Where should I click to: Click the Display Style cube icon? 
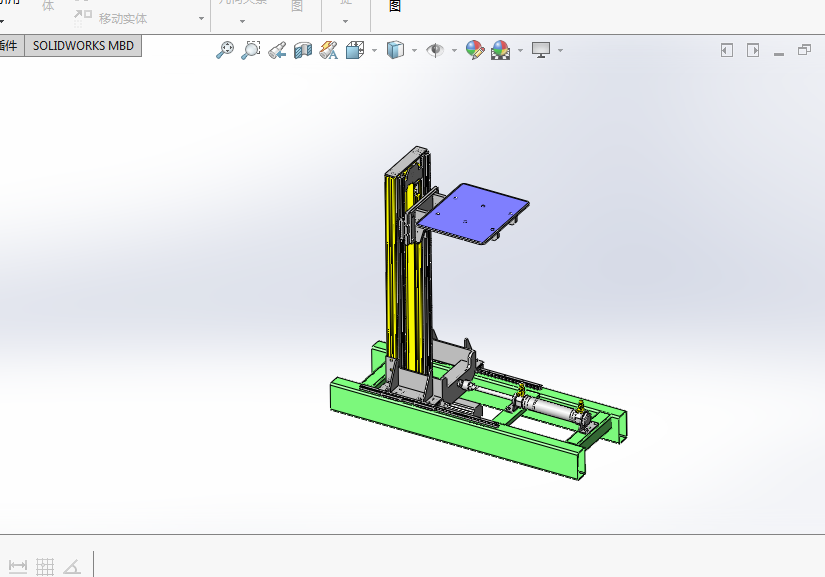click(x=395, y=50)
